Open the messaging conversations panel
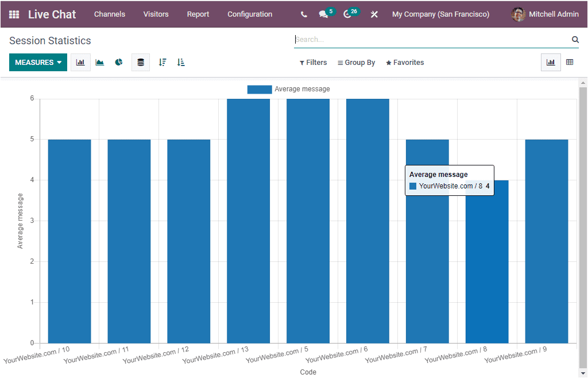This screenshot has height=378, width=588. point(323,14)
